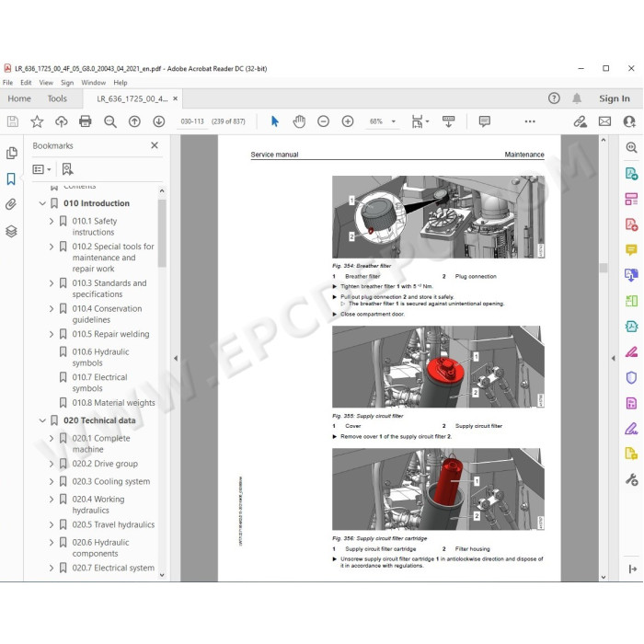Screen dimensions: 644x644
Task: Click the page number input field
Action: pos(192,121)
